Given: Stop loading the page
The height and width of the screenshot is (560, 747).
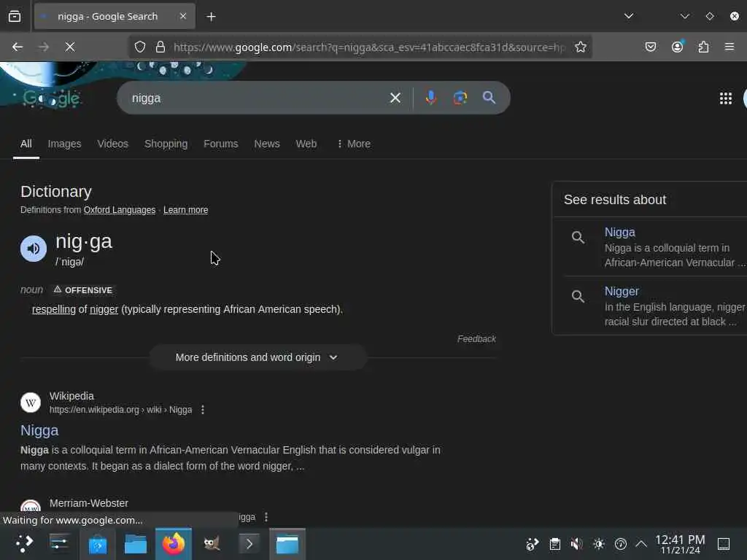Looking at the screenshot, I should [x=69, y=47].
